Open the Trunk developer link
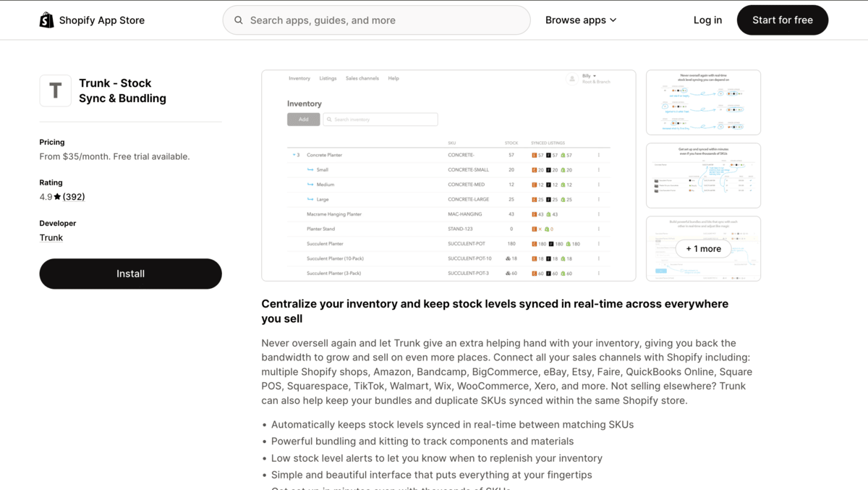 pos(51,237)
